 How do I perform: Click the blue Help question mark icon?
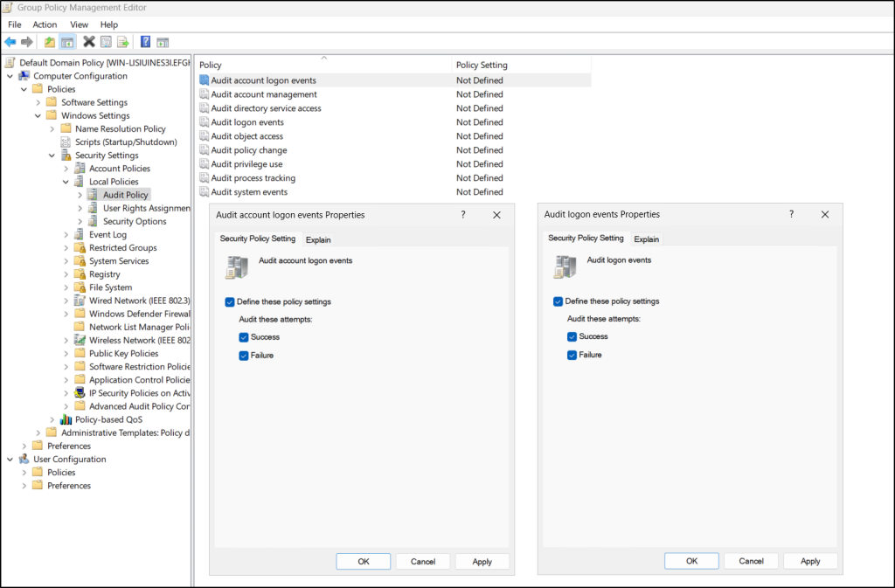pos(145,42)
